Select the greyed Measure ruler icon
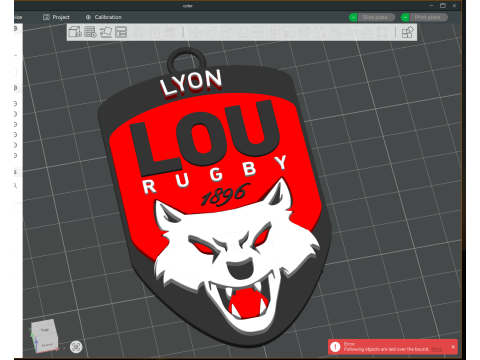 point(351,32)
